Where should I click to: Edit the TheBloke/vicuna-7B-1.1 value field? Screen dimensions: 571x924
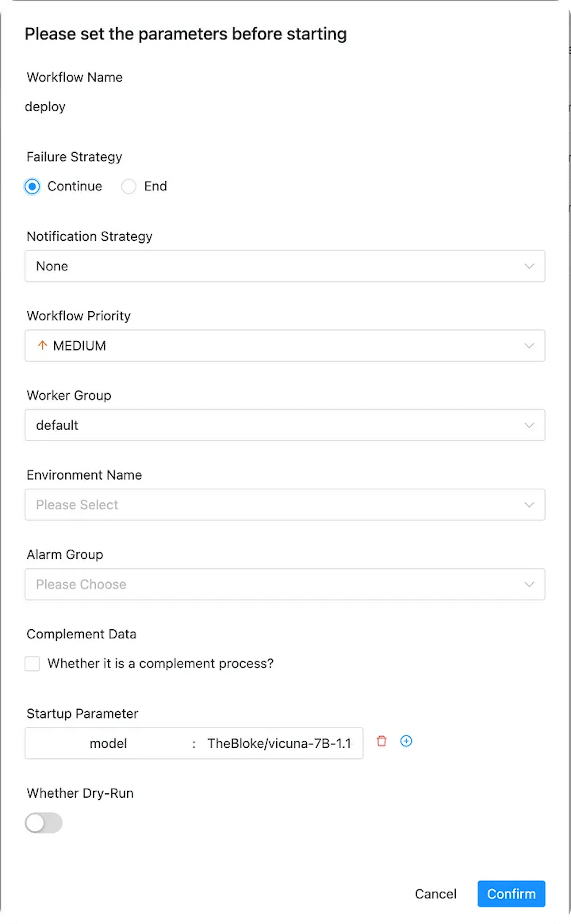(277, 743)
